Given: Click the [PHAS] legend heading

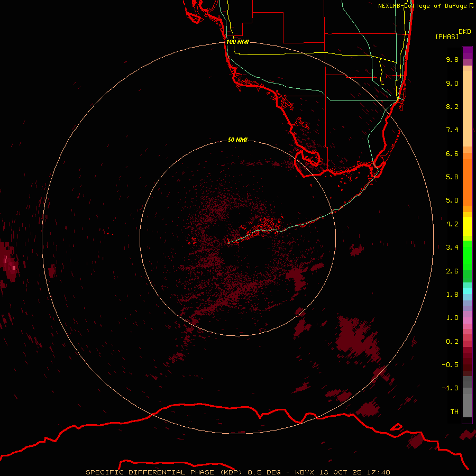Looking at the screenshot, I should (x=447, y=37).
